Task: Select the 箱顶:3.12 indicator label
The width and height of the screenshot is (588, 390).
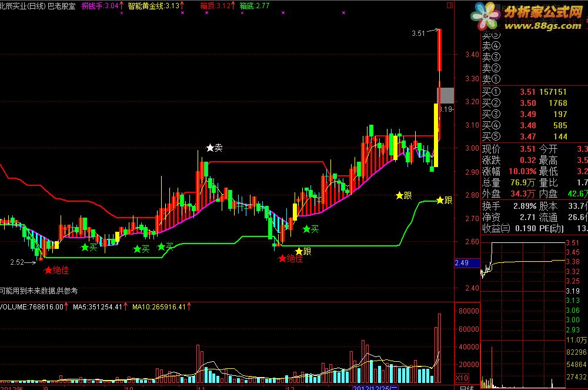Action: click(218, 6)
